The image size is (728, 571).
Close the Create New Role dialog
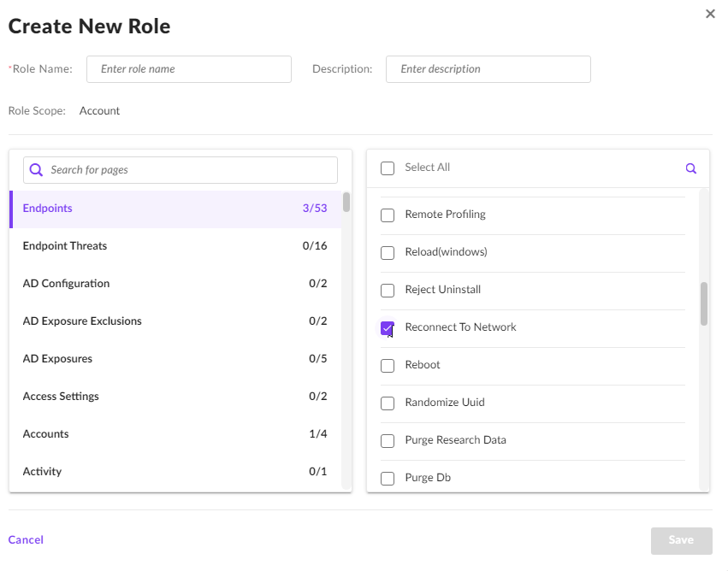710,14
